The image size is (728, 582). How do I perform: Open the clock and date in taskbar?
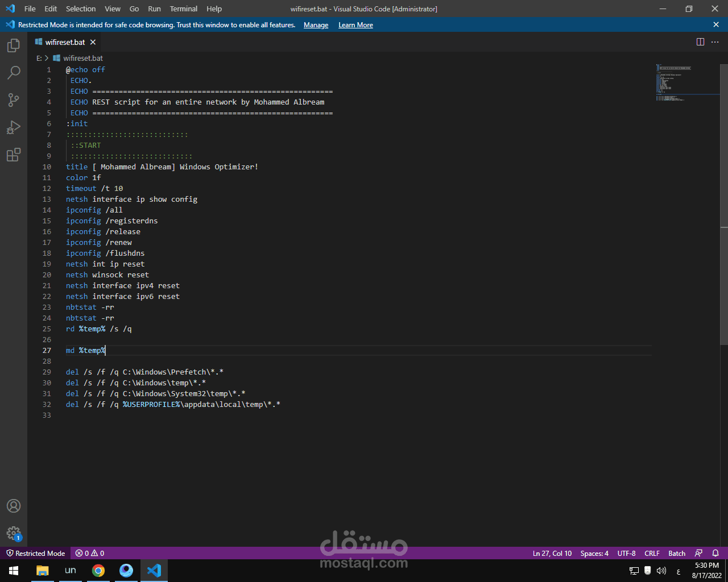pyautogui.click(x=707, y=571)
